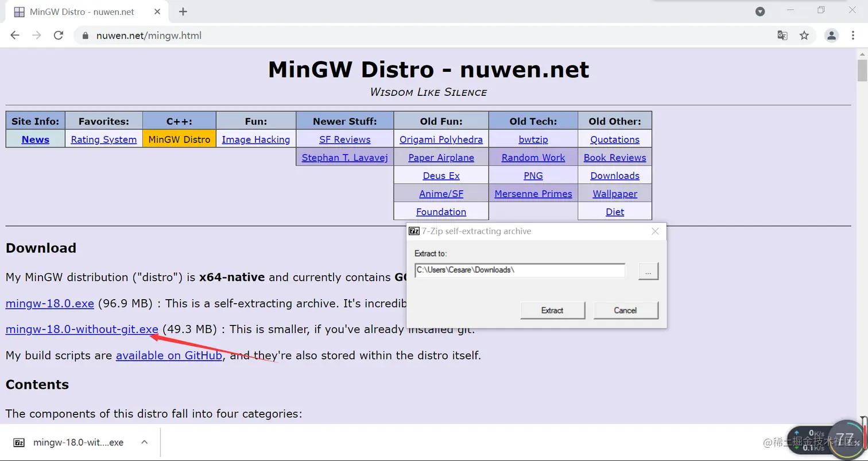868x461 pixels.
Task: Start extraction with the Extract button
Action: (552, 311)
